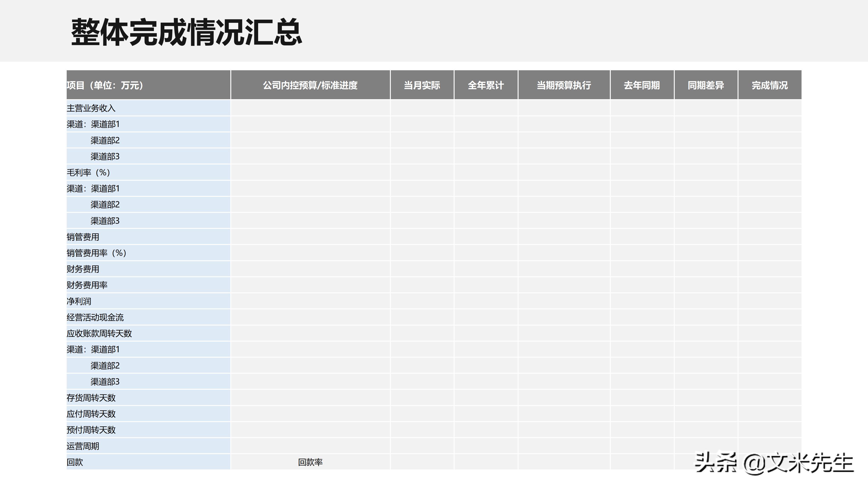Select the 当月实际 column header
The image size is (868, 488).
point(422,85)
